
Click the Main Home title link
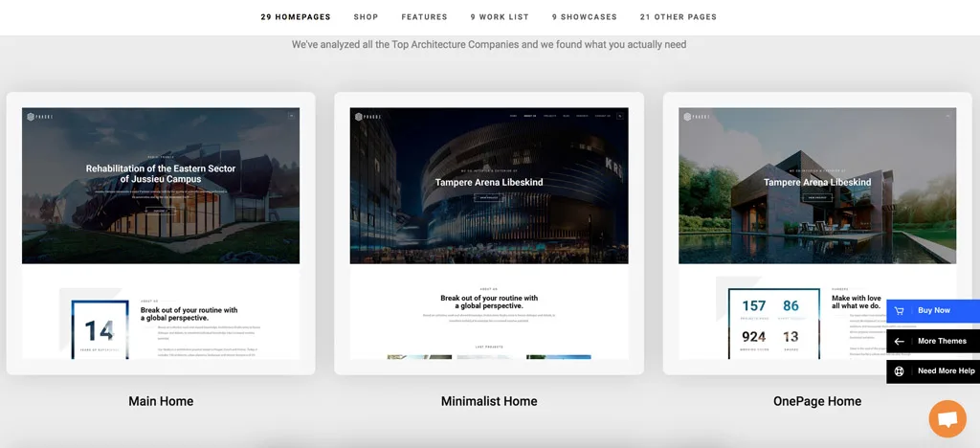click(161, 401)
